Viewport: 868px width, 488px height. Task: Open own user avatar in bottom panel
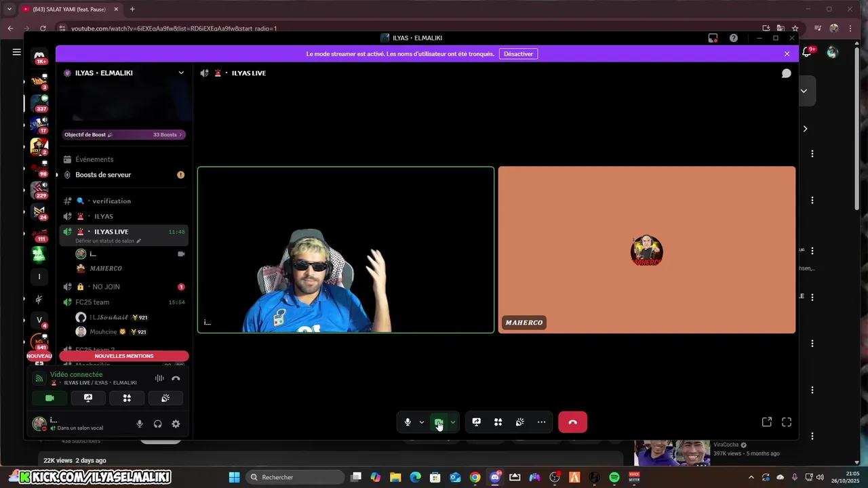tap(39, 424)
